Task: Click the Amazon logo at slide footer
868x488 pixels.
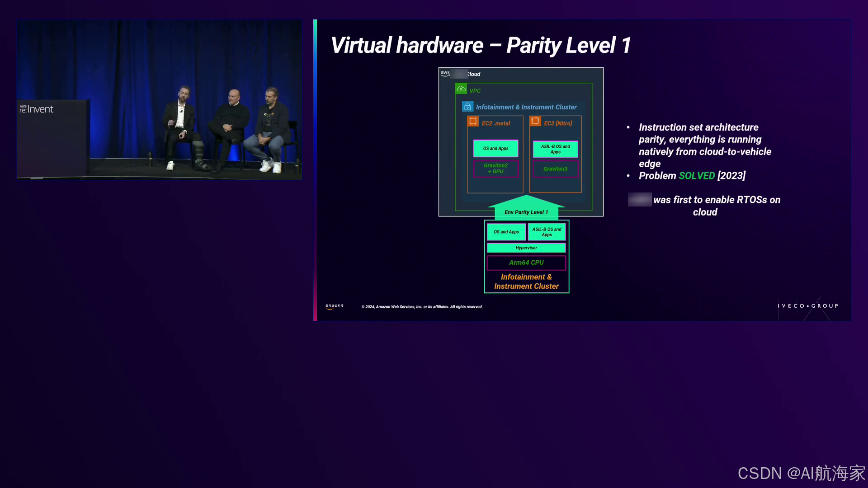Action: 334,306
